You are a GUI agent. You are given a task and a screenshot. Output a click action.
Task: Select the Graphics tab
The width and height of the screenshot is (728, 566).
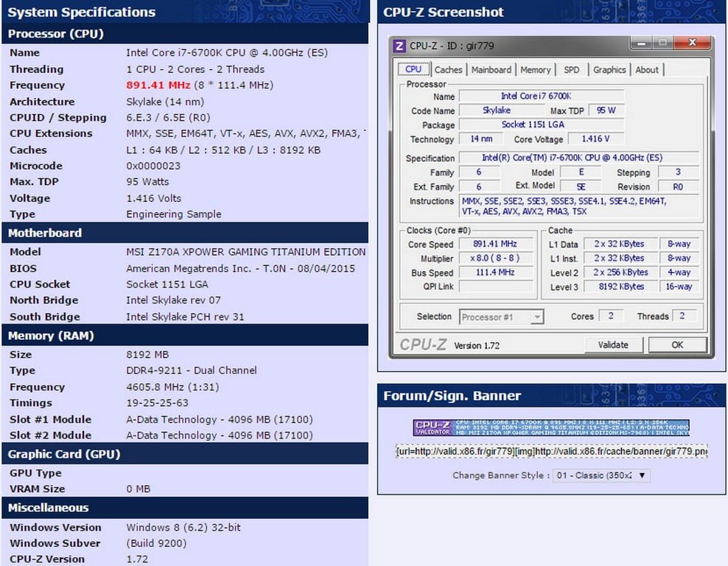(609, 69)
